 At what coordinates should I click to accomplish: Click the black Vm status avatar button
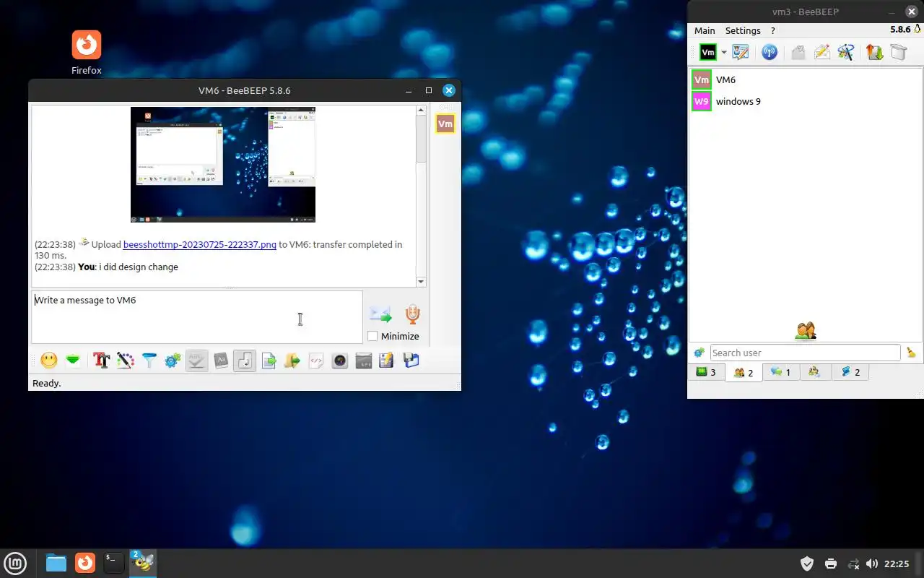coord(708,52)
